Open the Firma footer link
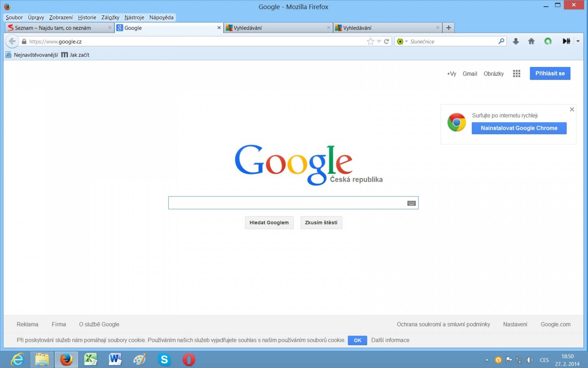 point(59,324)
